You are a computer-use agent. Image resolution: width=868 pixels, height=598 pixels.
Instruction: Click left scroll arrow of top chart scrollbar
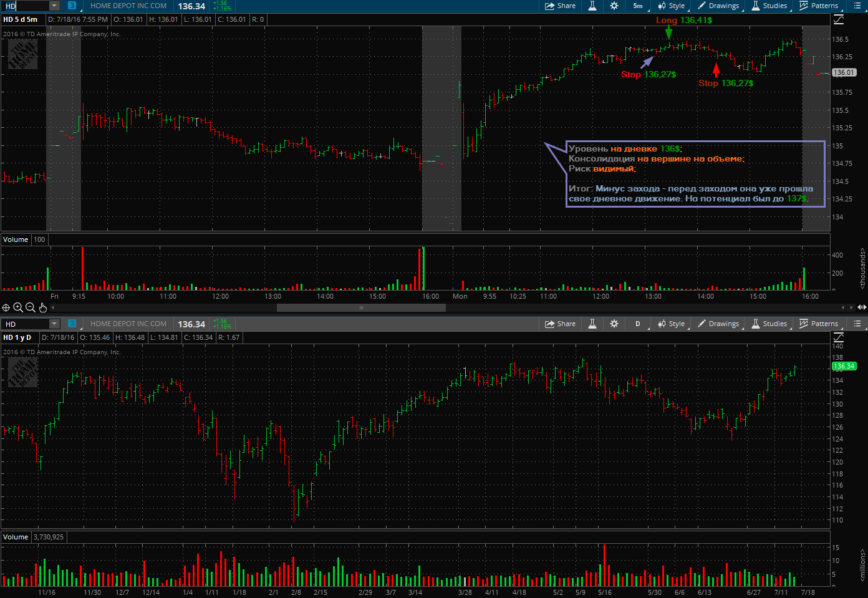53,307
